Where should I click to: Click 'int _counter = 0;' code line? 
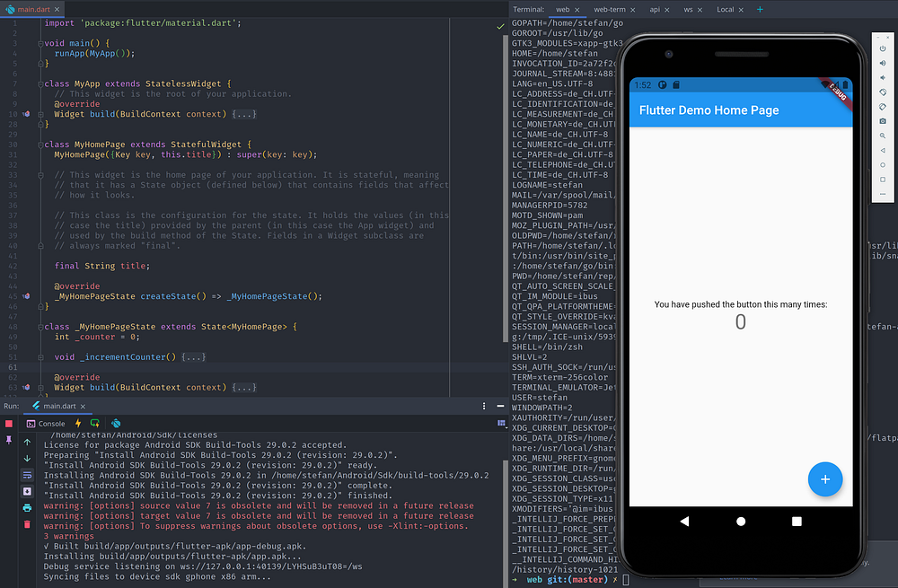(97, 337)
